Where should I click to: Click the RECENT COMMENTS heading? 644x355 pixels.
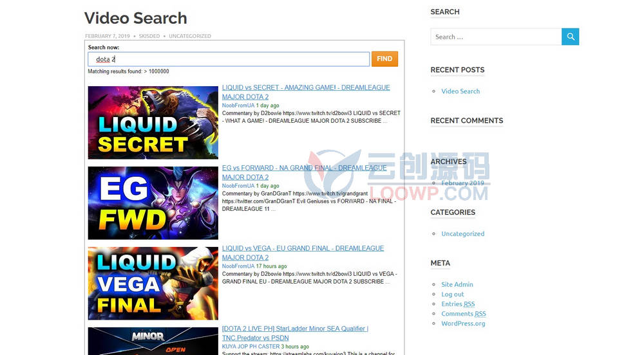click(466, 120)
